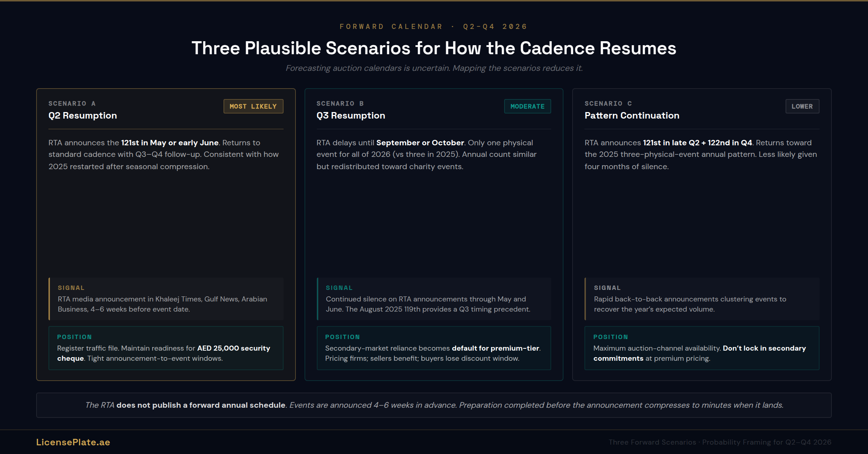
Task: Click the FORWARD CALENDAR Q2-Q4 2026 header
Action: coord(433,26)
